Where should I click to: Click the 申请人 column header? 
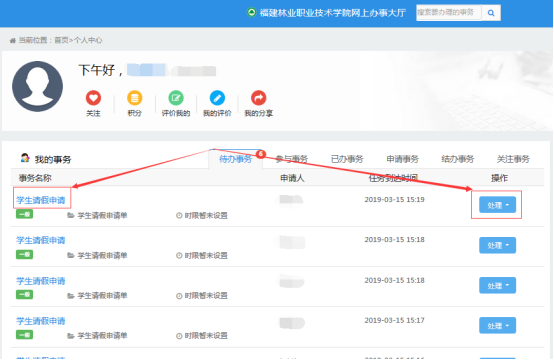click(292, 178)
